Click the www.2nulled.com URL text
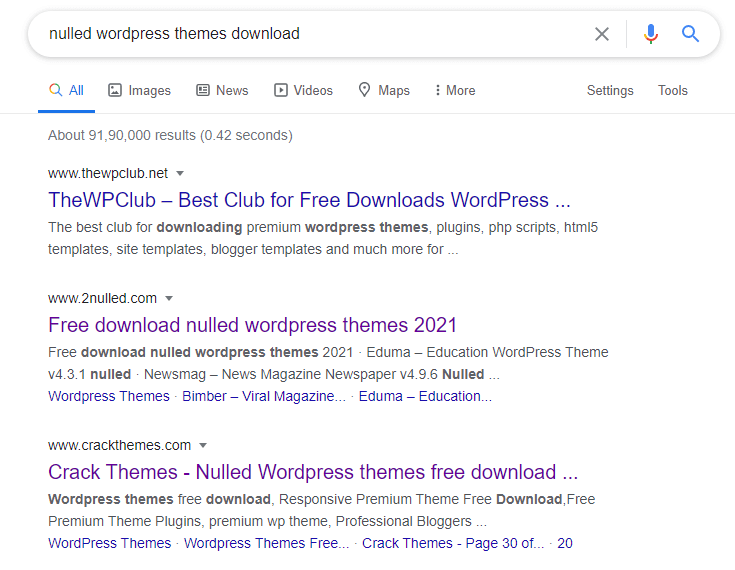 (102, 299)
